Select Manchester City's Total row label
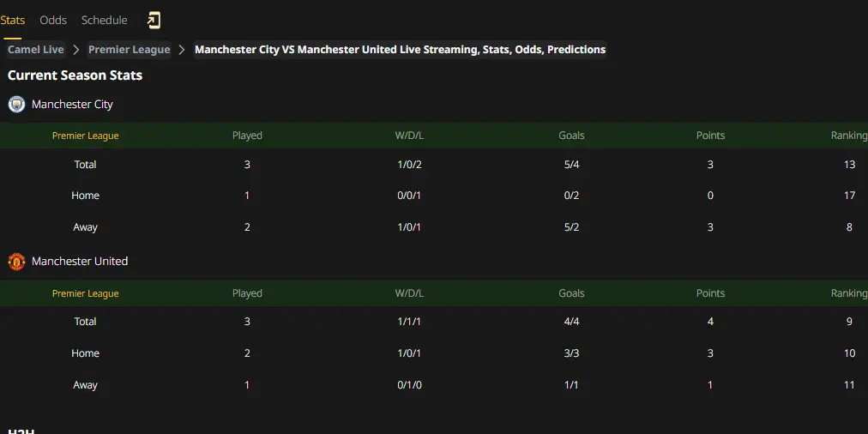The height and width of the screenshot is (434, 868). coord(85,165)
